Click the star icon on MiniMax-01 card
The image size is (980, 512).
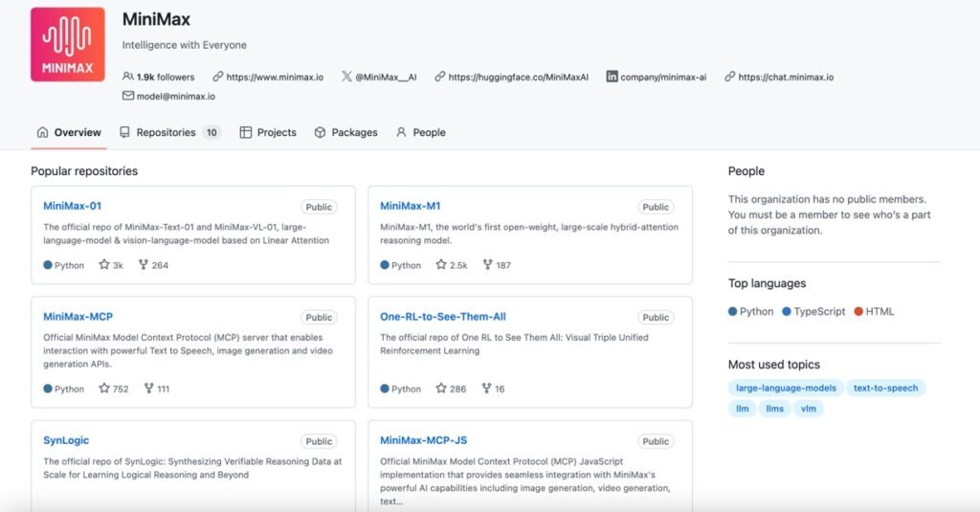tap(104, 264)
